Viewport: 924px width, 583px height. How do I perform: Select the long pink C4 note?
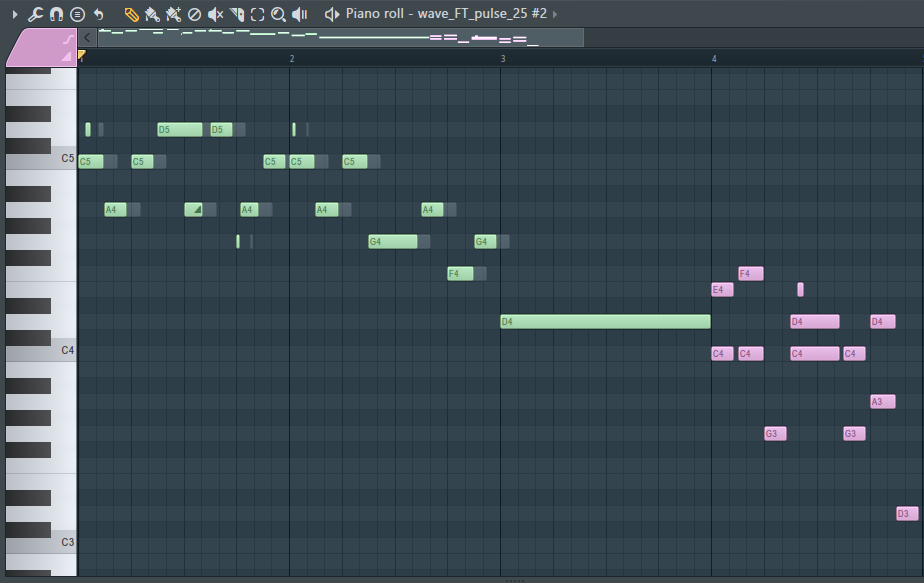point(815,354)
